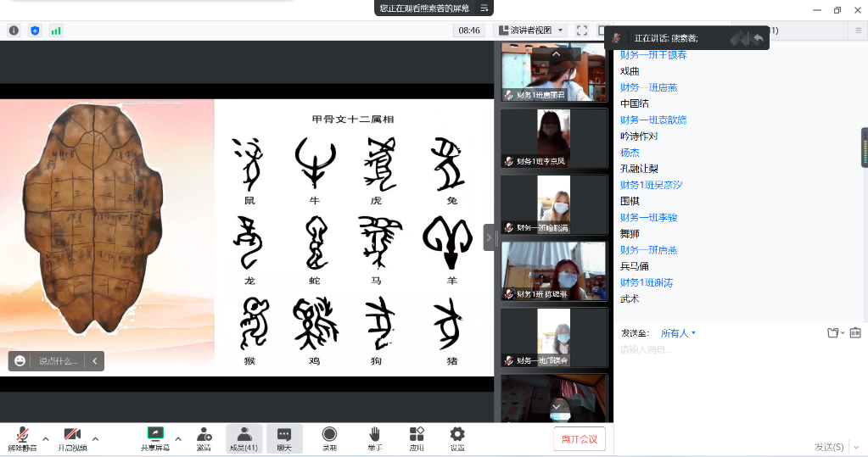The image size is (868, 457).
Task: Click the red 离开会议 leave button
Action: point(580,439)
